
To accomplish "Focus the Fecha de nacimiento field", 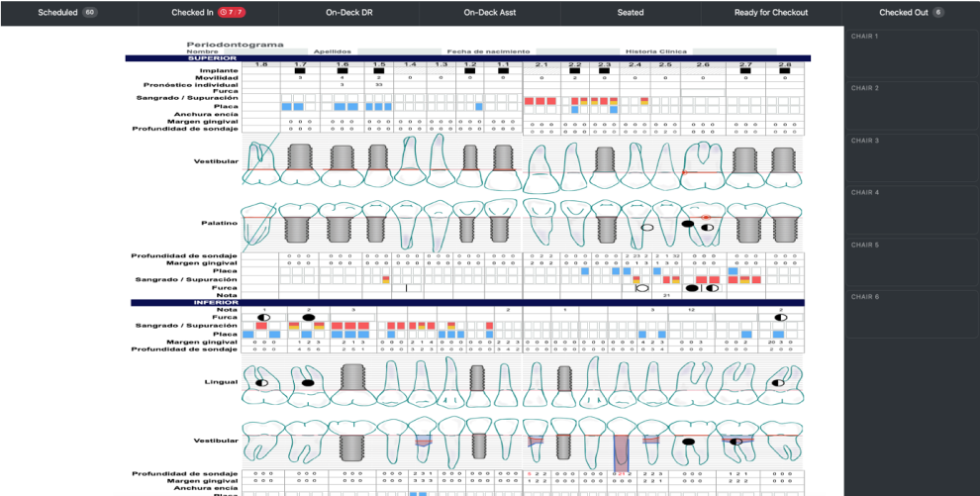I will (577, 51).
